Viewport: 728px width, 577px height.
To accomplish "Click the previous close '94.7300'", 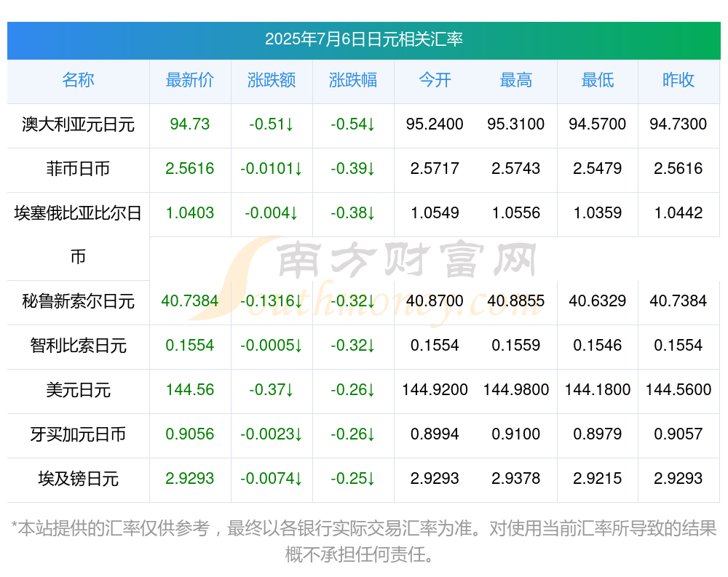I will pos(678,124).
